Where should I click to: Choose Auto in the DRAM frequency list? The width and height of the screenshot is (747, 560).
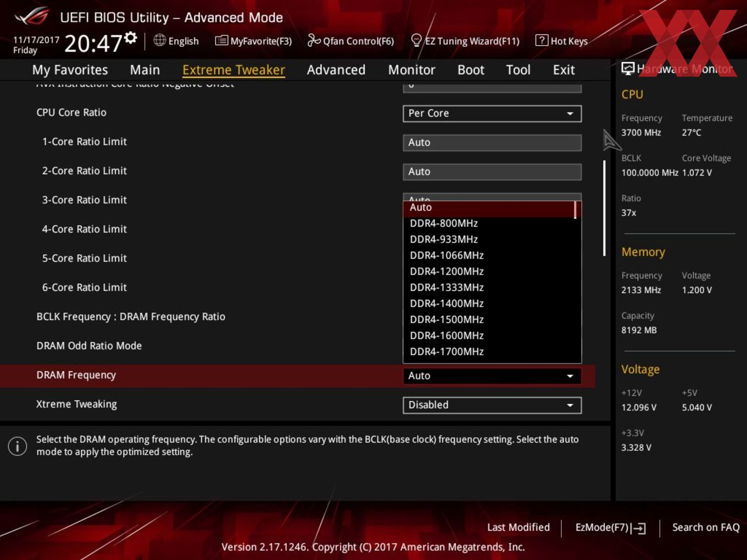(x=489, y=208)
